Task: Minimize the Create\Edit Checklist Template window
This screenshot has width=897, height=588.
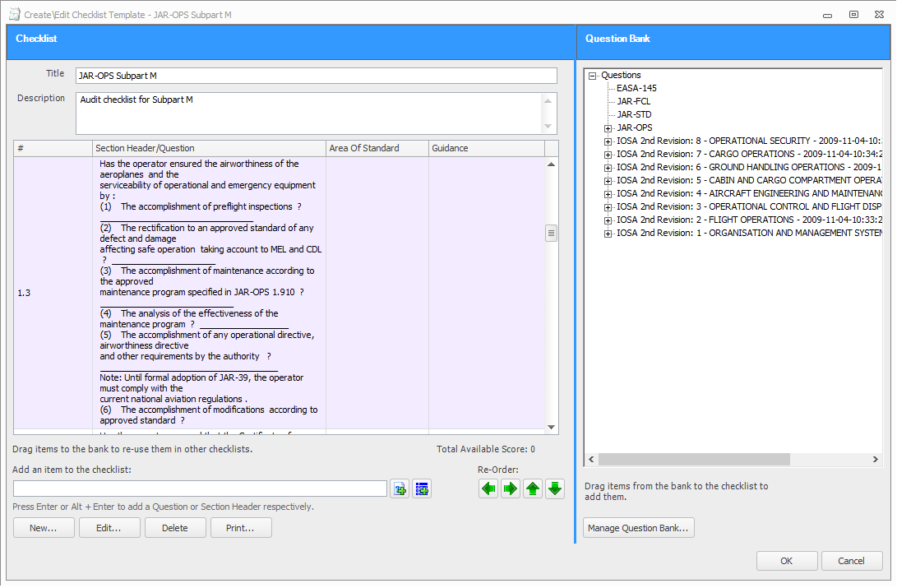Action: [827, 15]
